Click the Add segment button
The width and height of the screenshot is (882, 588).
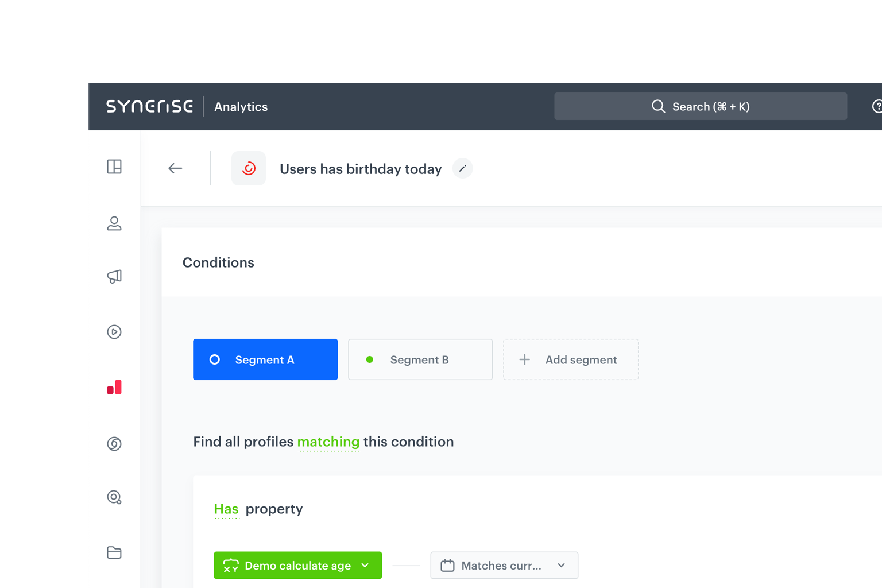(570, 359)
